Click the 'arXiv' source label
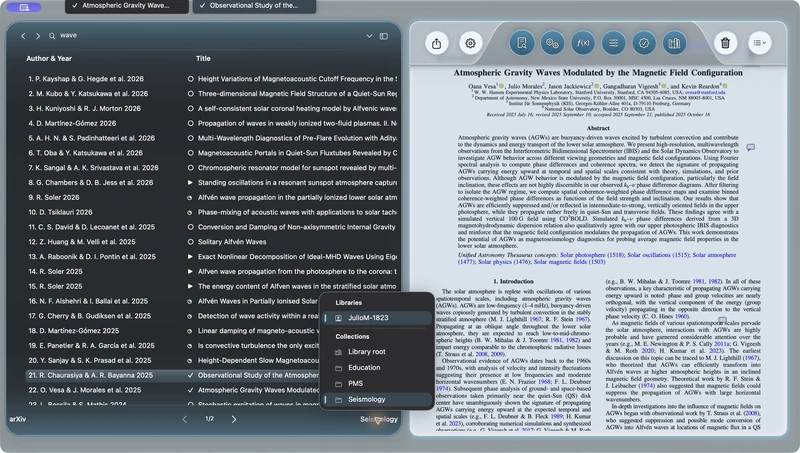Viewport: 800px width, 453px height. point(17,419)
